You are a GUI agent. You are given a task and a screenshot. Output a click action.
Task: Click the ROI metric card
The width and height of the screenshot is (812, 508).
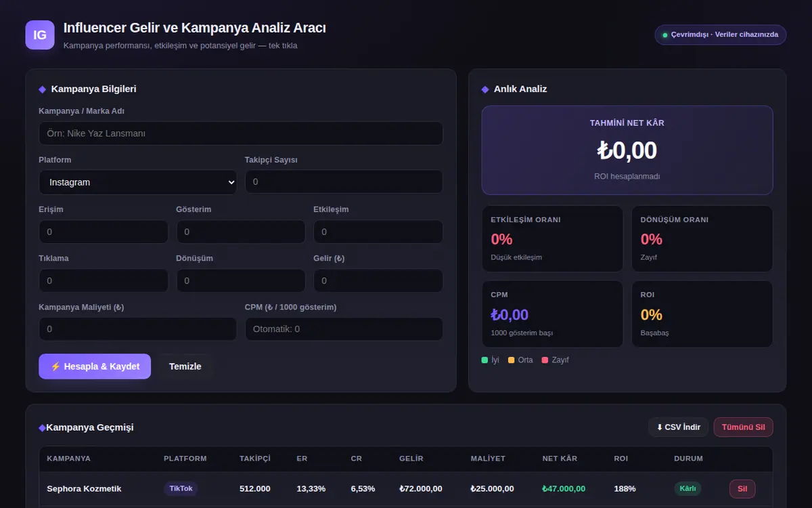[702, 314]
